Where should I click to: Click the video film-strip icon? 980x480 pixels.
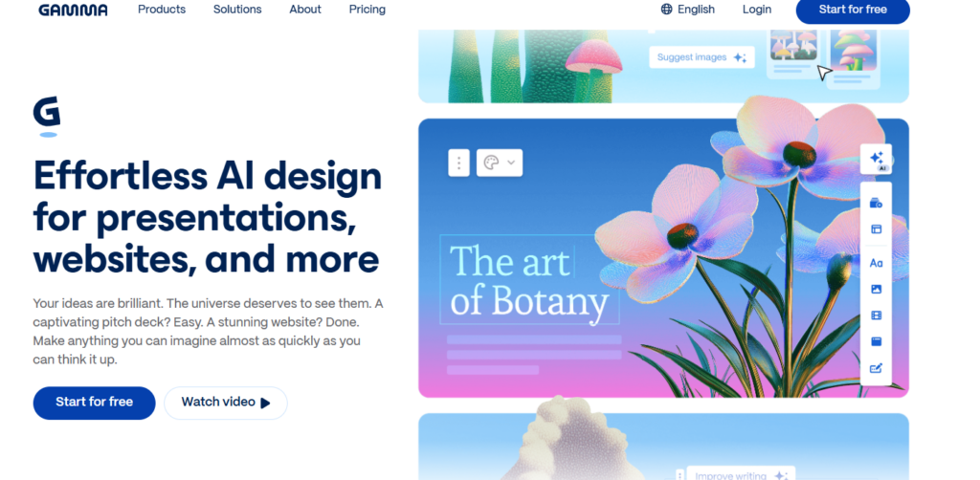pos(876,315)
